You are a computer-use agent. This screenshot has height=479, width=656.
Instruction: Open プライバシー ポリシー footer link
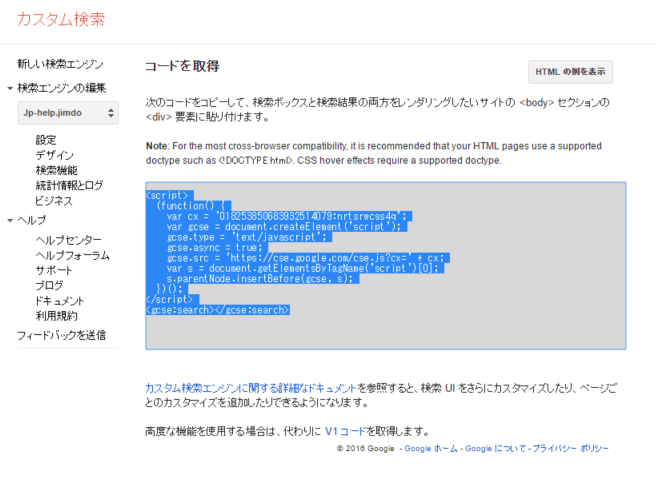tap(570, 448)
